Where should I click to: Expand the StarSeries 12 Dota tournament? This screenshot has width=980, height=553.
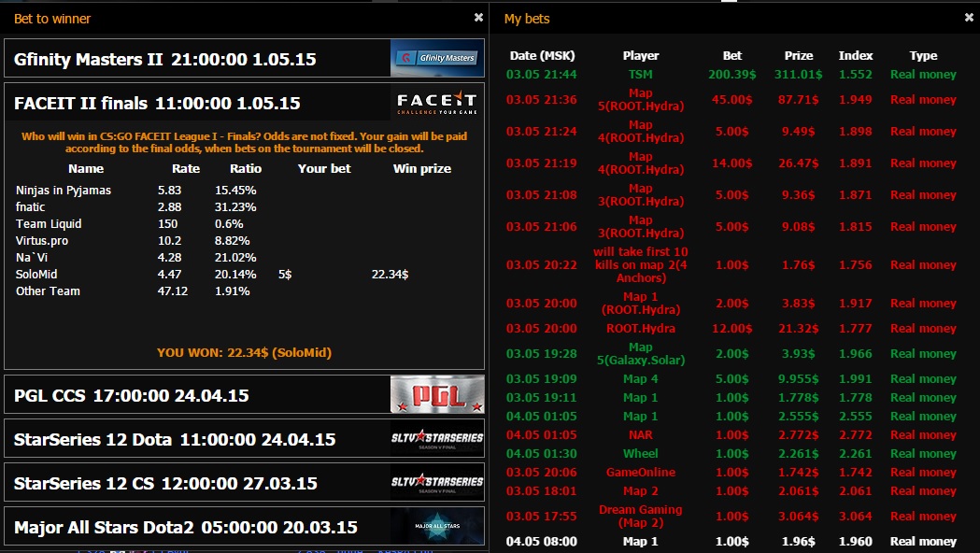pyautogui.click(x=245, y=439)
